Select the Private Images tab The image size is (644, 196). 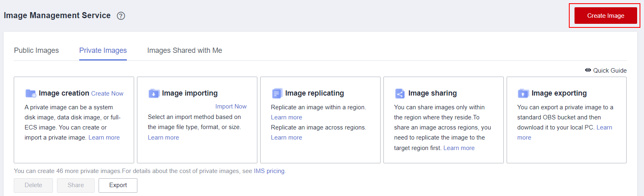[103, 50]
